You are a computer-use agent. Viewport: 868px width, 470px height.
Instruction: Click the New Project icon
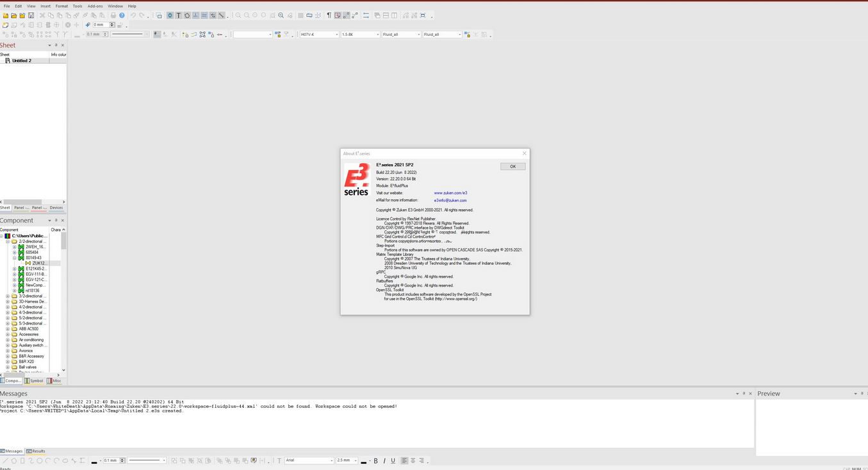point(5,15)
